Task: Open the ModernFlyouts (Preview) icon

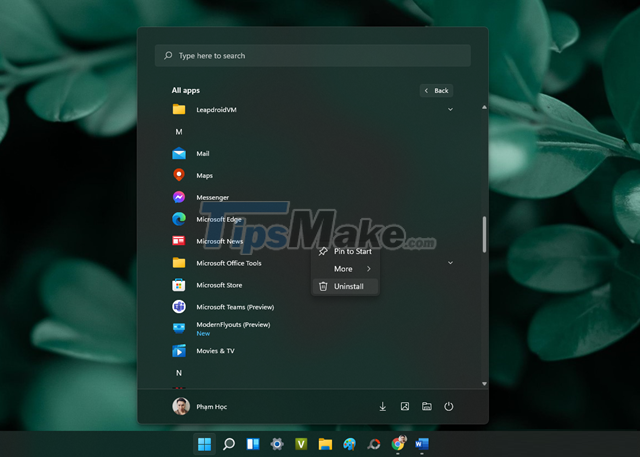Action: [179, 328]
